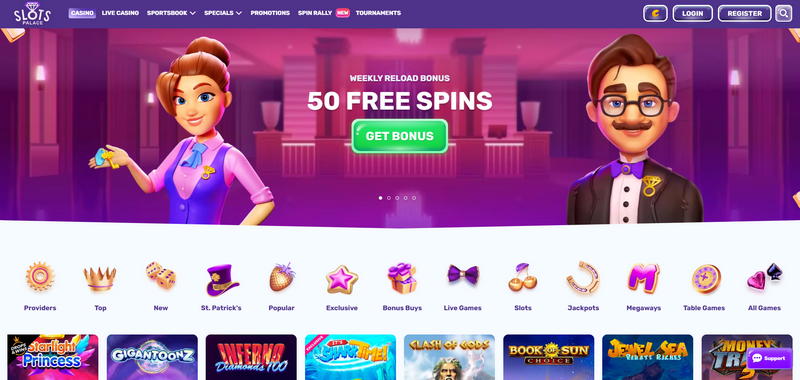This screenshot has width=800, height=380.
Task: Open the Gigantoonz game thumbnail
Action: 152,357
